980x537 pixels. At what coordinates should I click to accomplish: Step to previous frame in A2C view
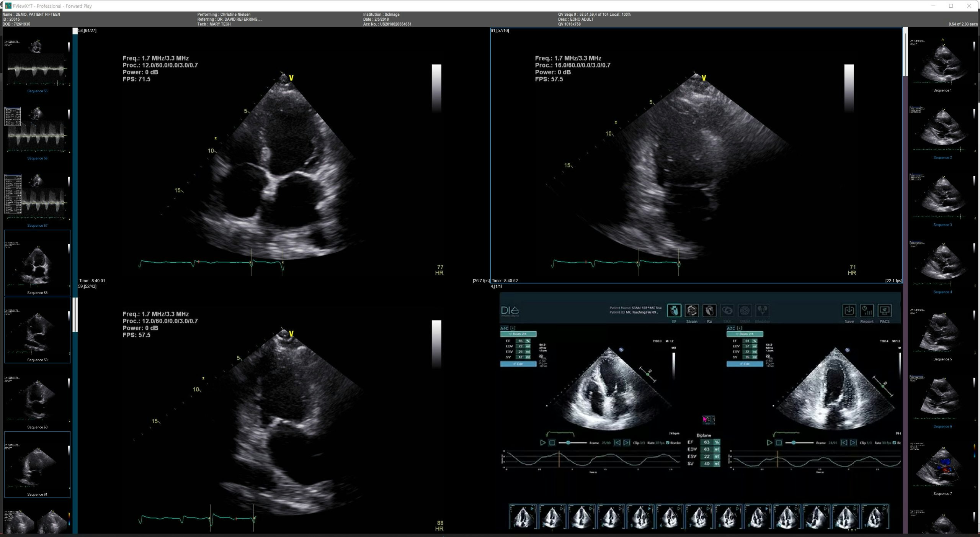click(x=844, y=443)
